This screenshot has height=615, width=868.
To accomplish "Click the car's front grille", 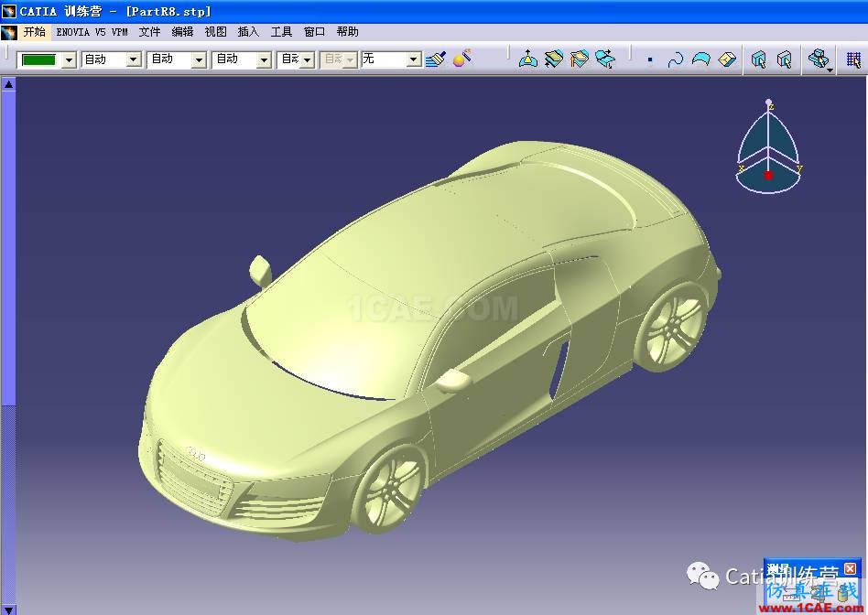I will (x=195, y=479).
